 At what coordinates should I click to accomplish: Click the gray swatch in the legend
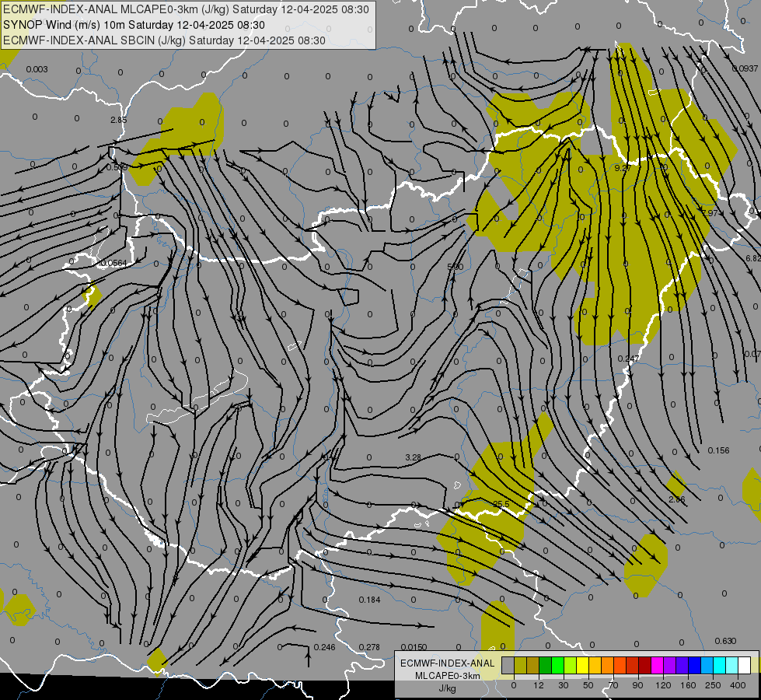pos(508,666)
